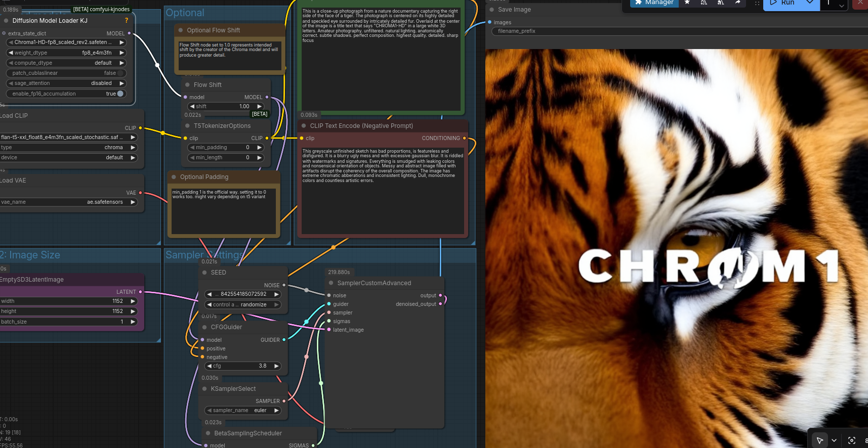Open the sage_attention disabled combo
868x448 pixels.
[x=66, y=83]
